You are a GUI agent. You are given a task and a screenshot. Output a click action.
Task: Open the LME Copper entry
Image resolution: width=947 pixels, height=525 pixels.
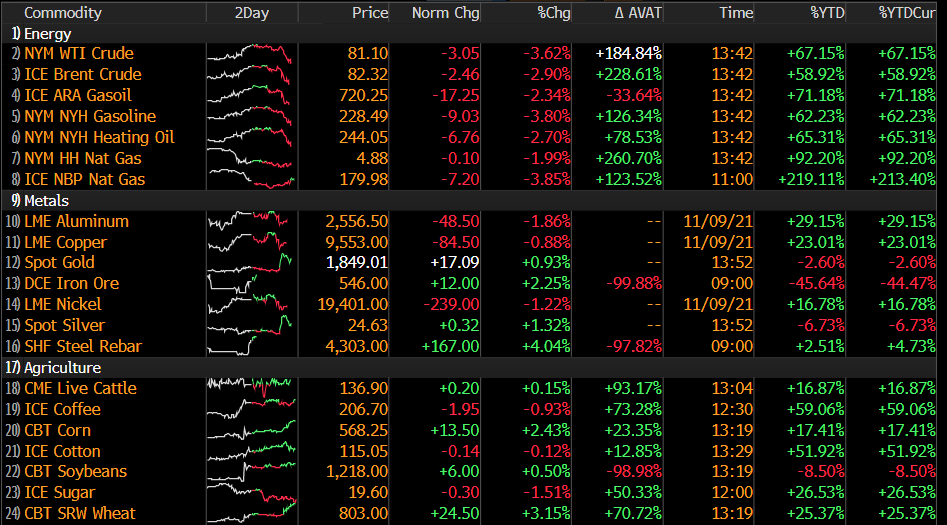coord(65,242)
